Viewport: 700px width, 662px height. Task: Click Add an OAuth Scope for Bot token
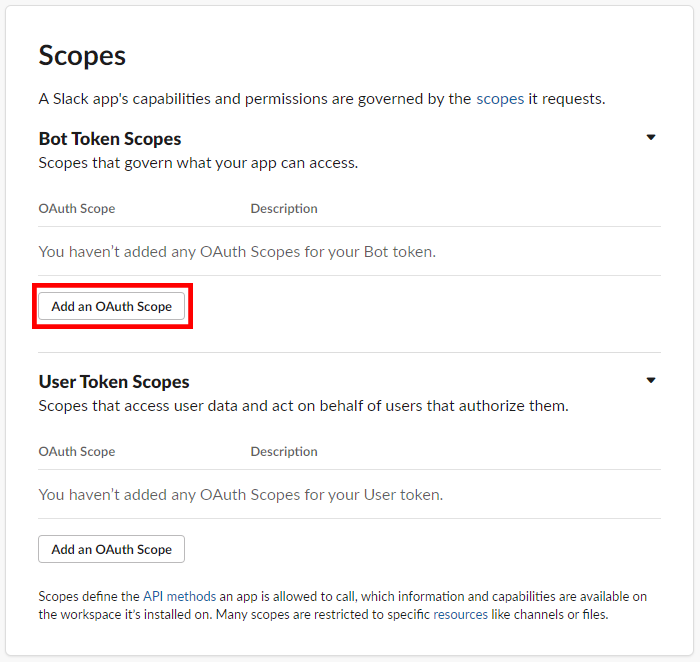tap(111, 306)
